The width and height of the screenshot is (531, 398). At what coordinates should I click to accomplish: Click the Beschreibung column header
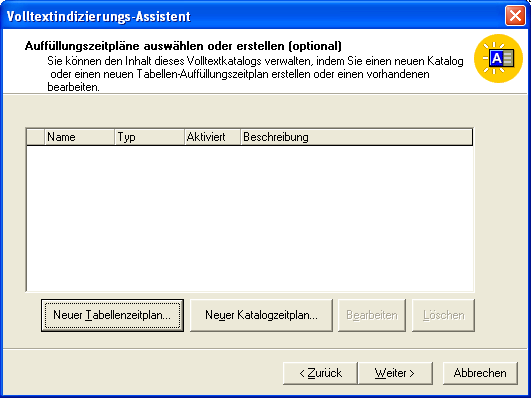click(x=357, y=137)
